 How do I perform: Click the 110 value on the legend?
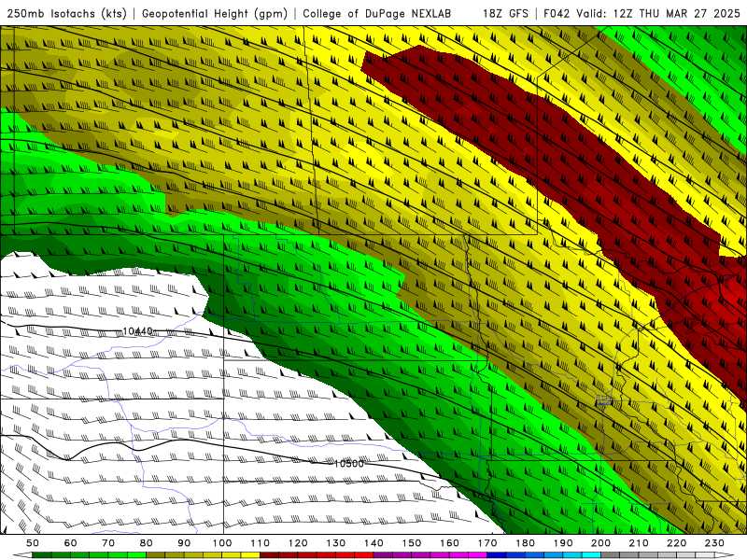pyautogui.click(x=261, y=543)
